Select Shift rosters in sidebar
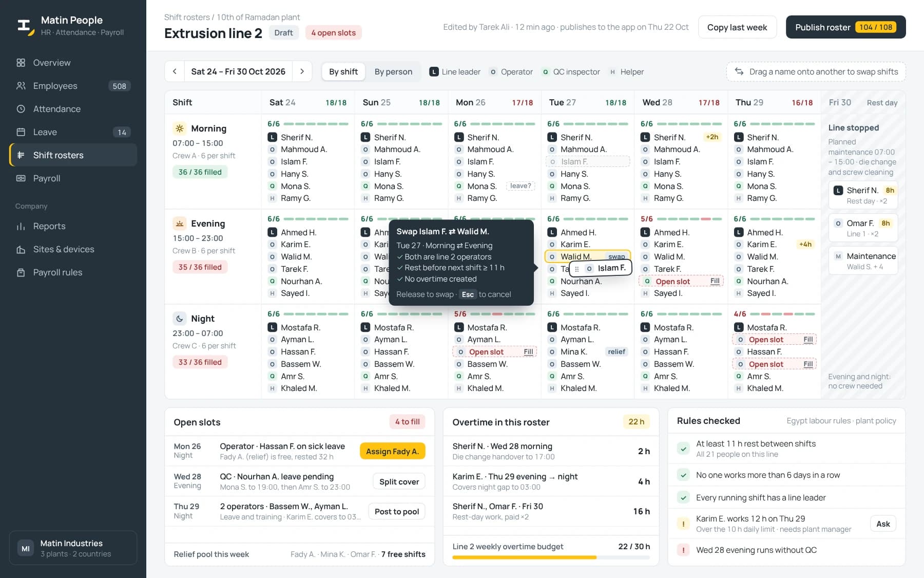This screenshot has height=578, width=924. [x=73, y=155]
